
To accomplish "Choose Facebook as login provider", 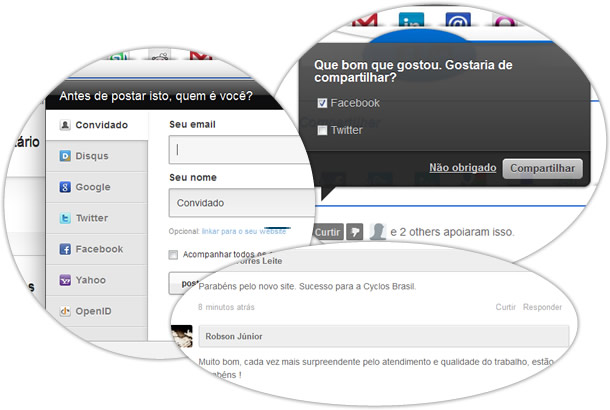I will pyautogui.click(x=96, y=249).
